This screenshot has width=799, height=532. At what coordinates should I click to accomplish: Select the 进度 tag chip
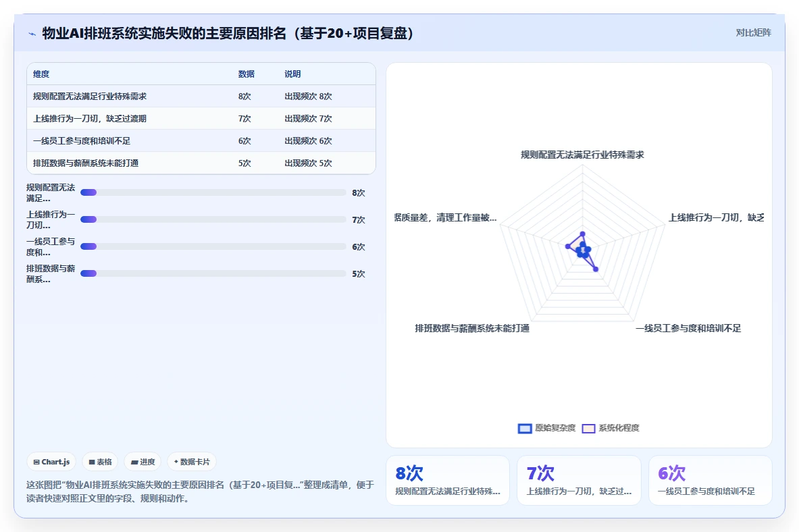[143, 462]
